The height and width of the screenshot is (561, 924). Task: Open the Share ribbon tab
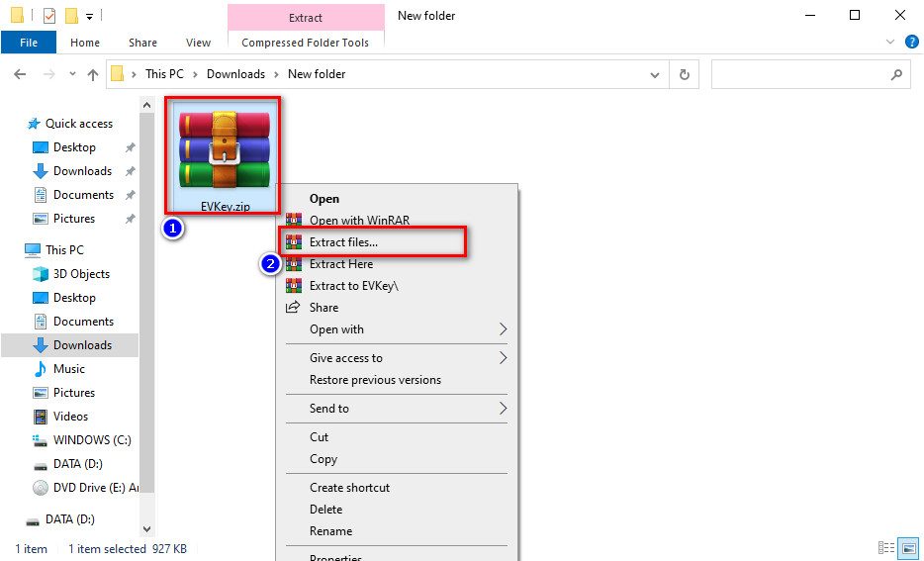[142, 43]
